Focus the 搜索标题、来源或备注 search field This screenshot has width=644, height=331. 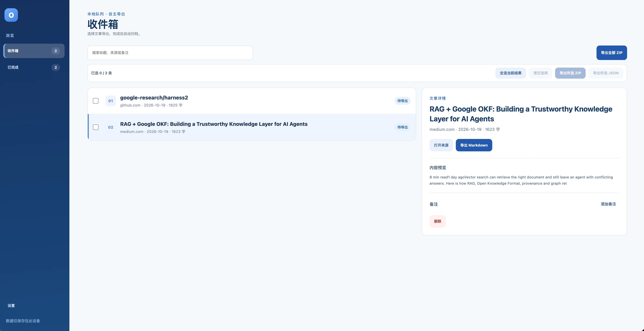coord(170,53)
